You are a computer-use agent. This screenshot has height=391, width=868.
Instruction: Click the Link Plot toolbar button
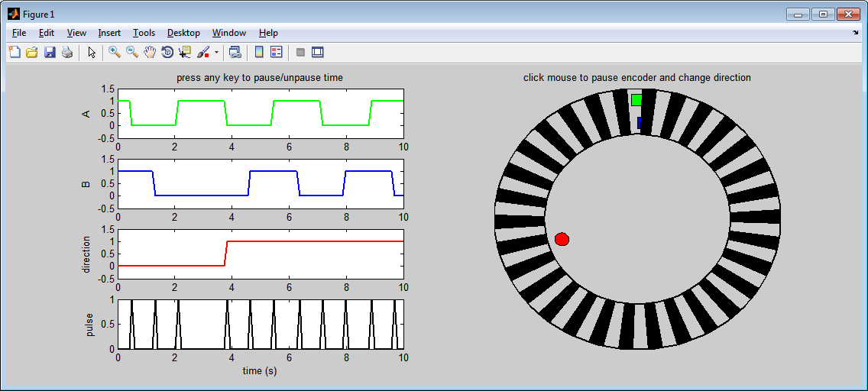click(235, 53)
